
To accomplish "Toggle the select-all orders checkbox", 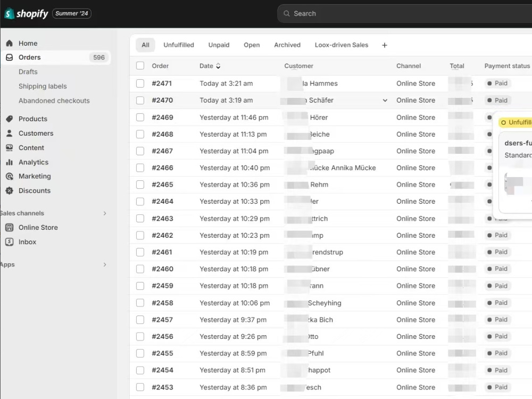I will pyautogui.click(x=140, y=65).
